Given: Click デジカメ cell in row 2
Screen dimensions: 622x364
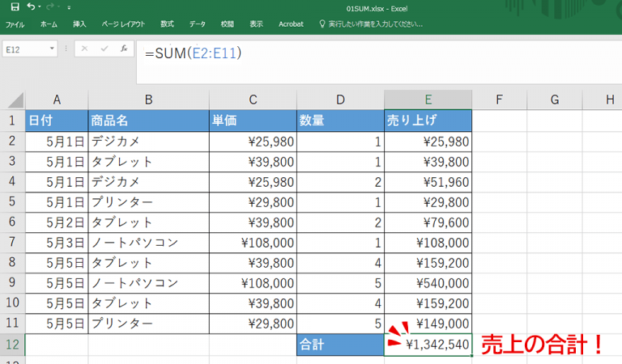Looking at the screenshot, I should coord(149,142).
